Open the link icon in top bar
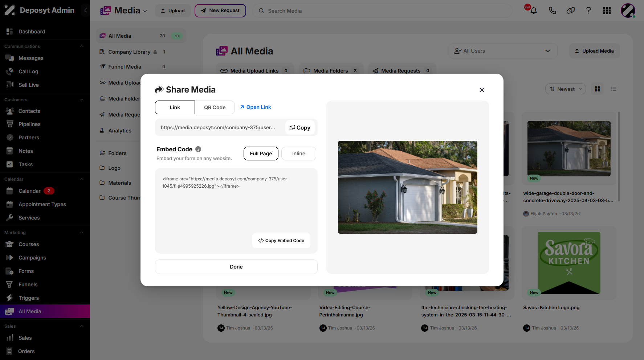This screenshot has width=644, height=360. click(571, 11)
